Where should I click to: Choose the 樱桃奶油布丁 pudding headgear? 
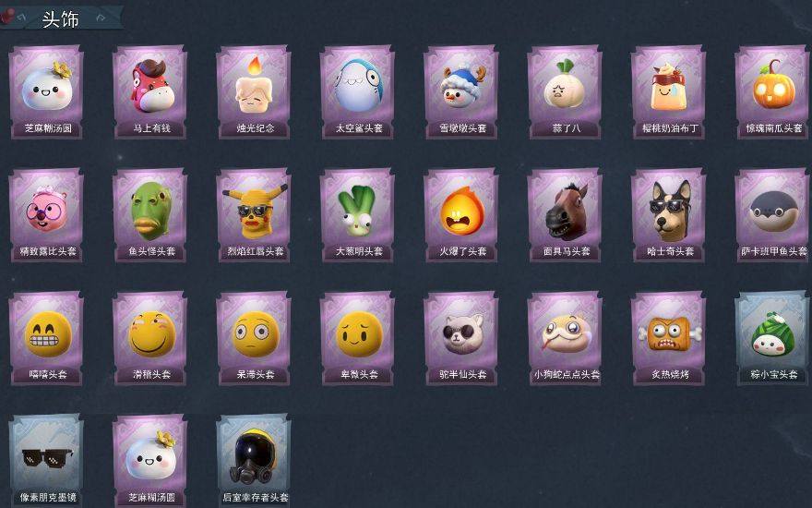click(668, 91)
